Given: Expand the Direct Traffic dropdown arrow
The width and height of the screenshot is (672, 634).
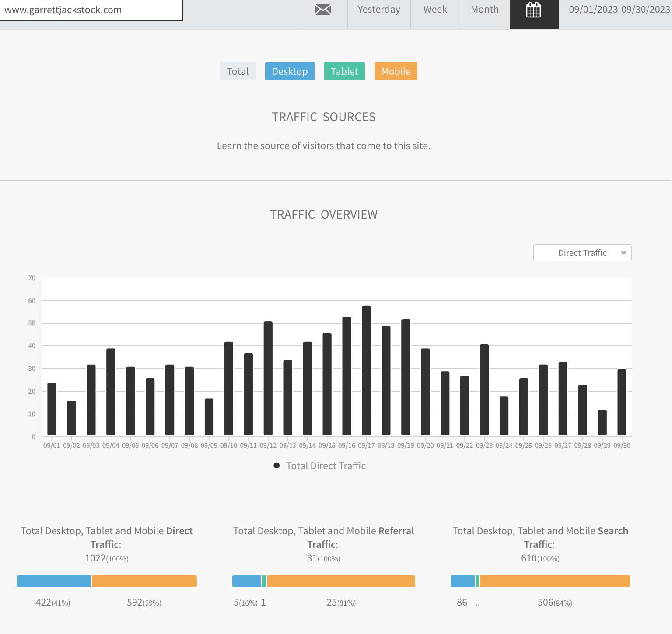Looking at the screenshot, I should (623, 253).
